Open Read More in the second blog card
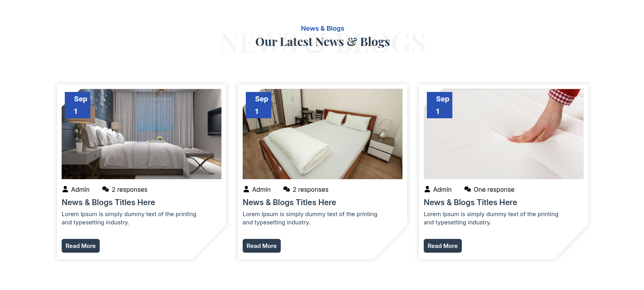 262,246
